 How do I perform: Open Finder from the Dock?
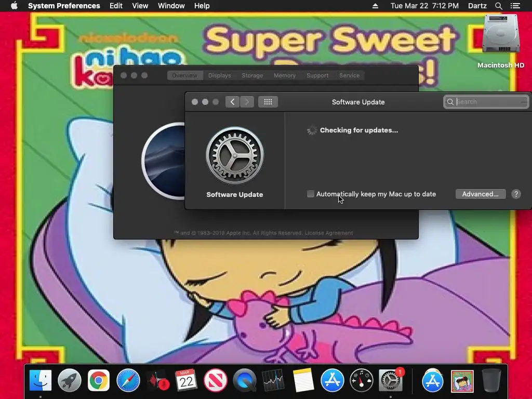[41, 380]
